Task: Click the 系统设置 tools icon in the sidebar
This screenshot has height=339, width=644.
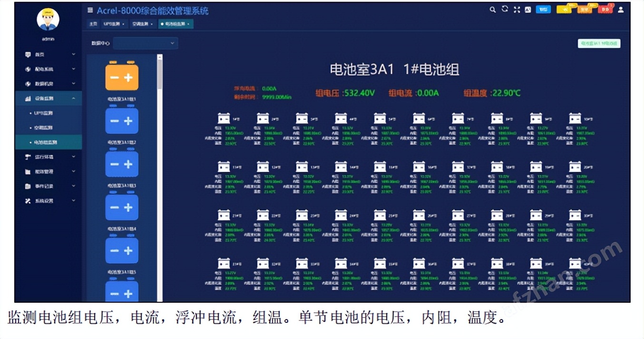Action: pos(28,201)
